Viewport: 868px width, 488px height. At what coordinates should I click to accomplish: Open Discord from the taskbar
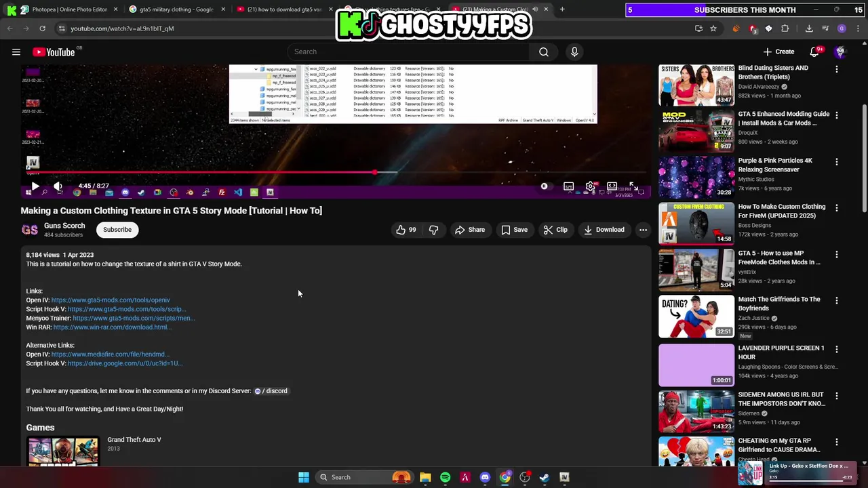(485, 477)
